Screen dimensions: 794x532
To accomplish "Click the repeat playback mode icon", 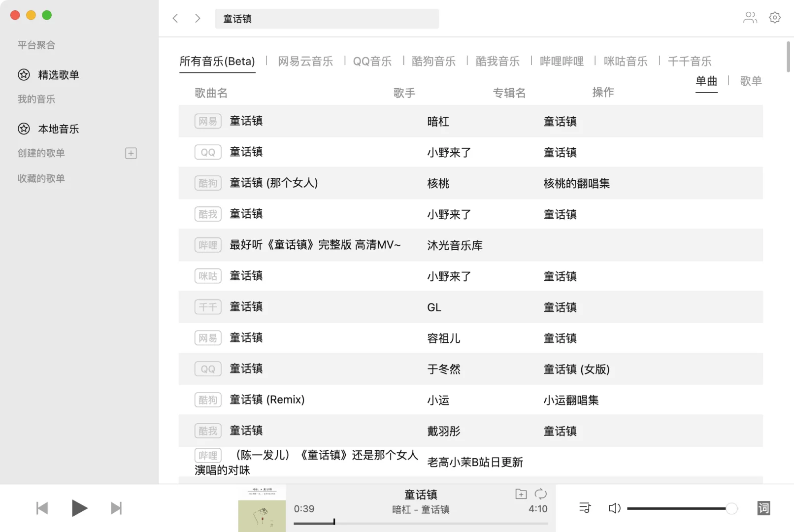I will [540, 494].
